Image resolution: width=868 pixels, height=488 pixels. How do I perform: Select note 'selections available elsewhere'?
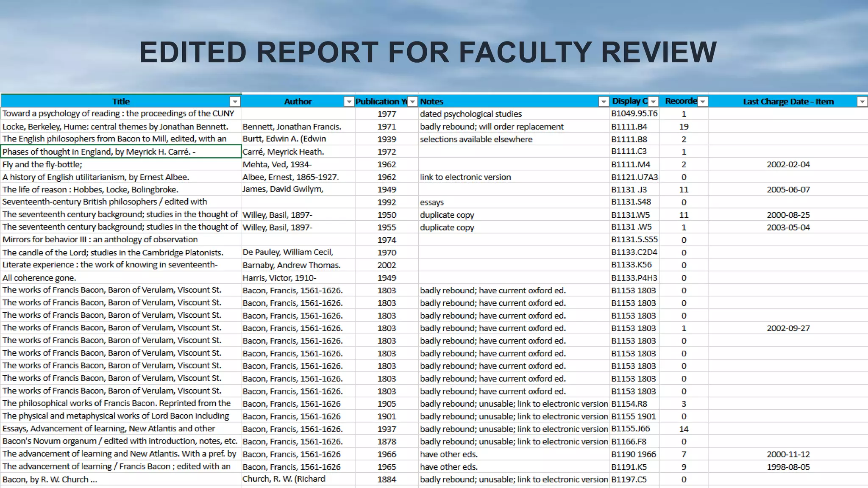(x=514, y=139)
